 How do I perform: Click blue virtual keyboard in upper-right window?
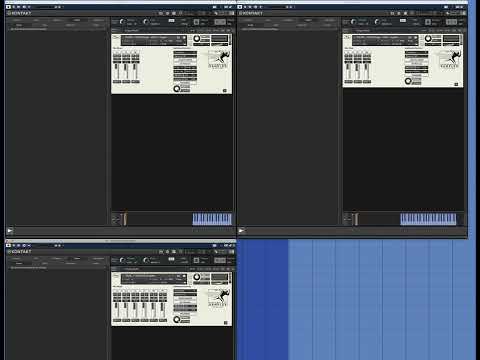point(428,219)
